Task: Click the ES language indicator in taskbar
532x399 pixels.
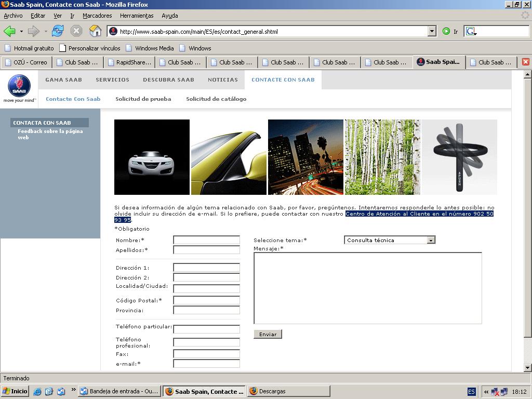Action: coord(472,392)
